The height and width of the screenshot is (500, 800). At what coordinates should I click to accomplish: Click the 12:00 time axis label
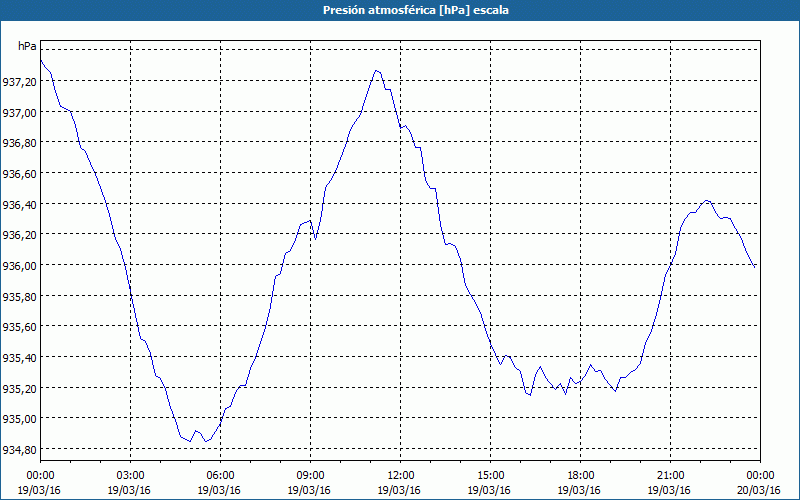click(x=401, y=475)
